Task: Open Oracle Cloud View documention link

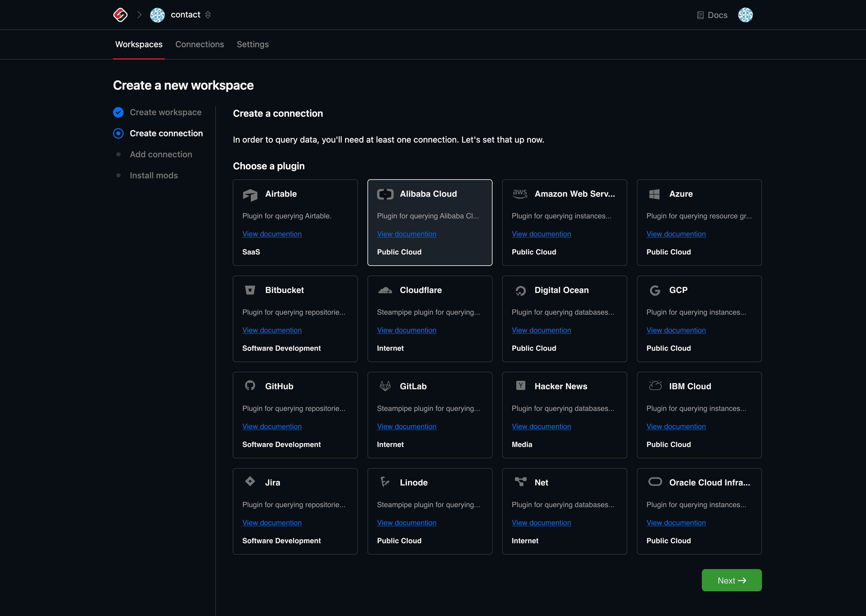Action: tap(676, 523)
